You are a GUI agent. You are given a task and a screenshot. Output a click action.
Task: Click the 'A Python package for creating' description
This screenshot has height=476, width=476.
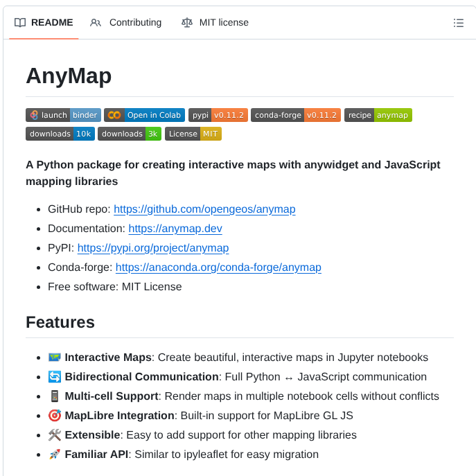point(233,173)
